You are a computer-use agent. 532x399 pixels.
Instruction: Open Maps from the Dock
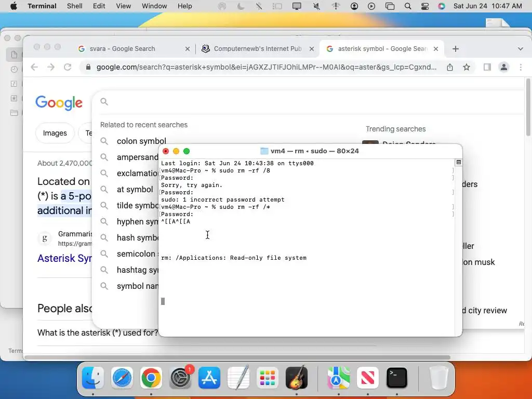click(x=338, y=377)
